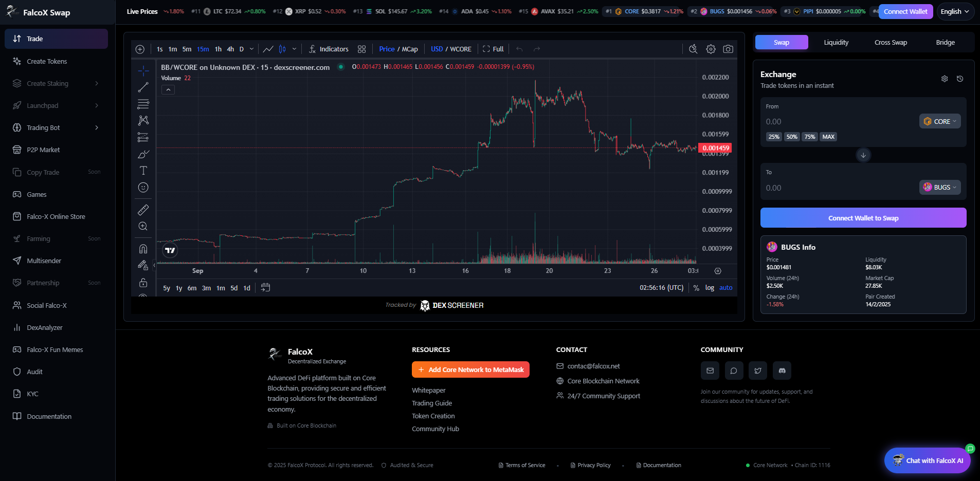Toggle auto scale on chart
The width and height of the screenshot is (980, 481).
pyautogui.click(x=725, y=288)
